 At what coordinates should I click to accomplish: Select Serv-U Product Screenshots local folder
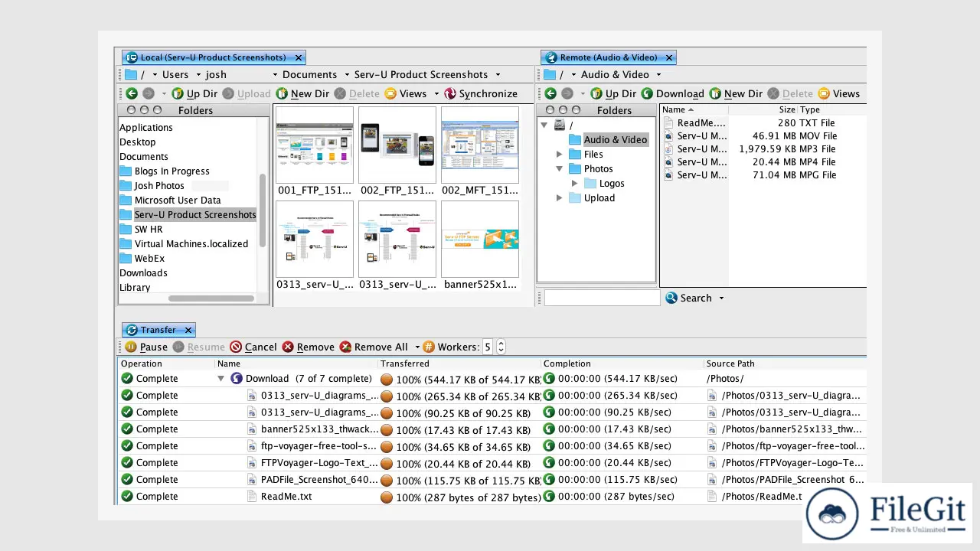188,215
